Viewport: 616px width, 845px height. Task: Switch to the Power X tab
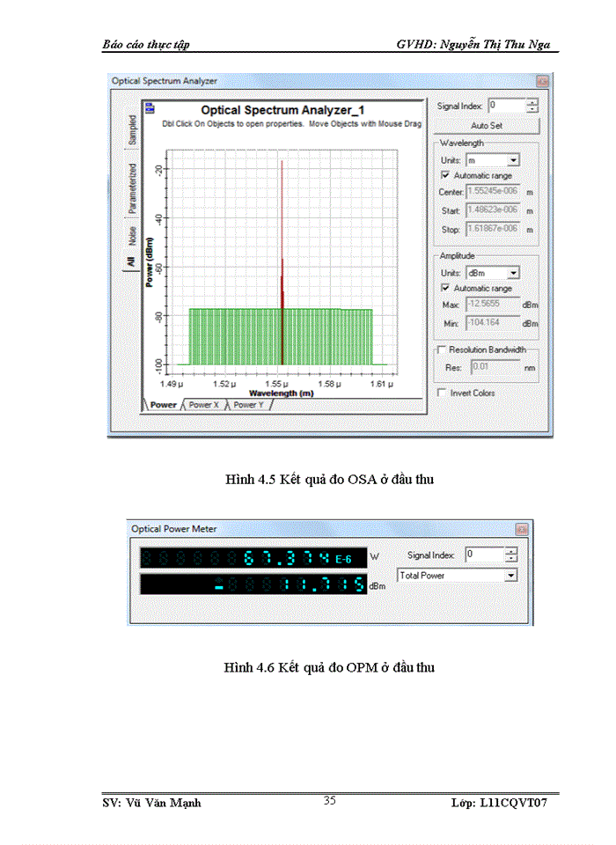204,405
